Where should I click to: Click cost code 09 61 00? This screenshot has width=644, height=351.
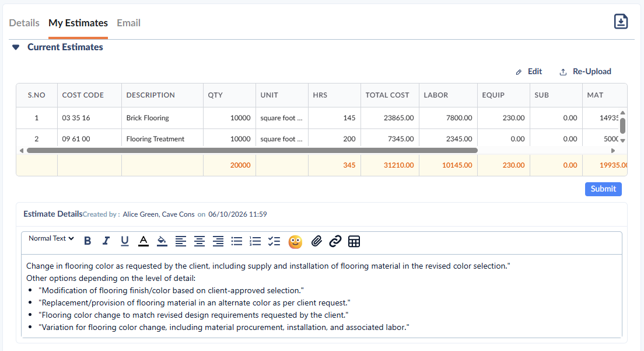click(x=76, y=139)
